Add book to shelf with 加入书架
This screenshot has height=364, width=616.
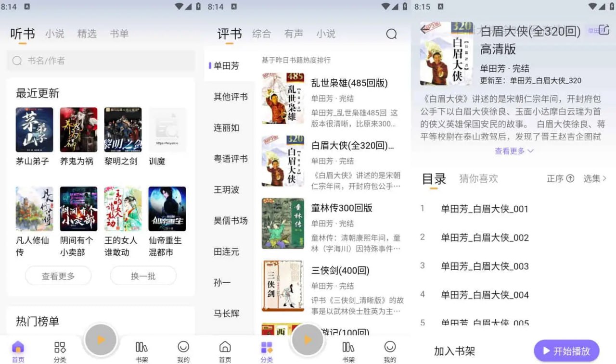(x=454, y=351)
